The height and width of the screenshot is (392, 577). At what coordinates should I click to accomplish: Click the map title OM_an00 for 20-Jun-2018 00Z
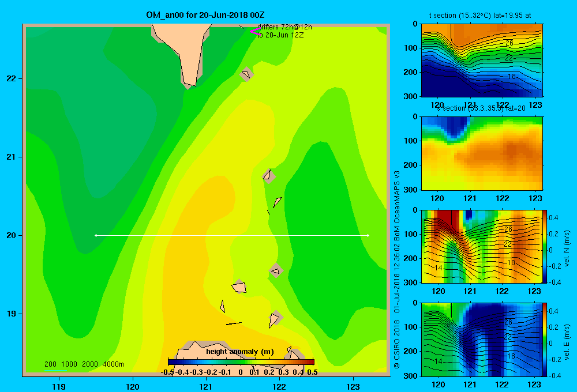click(x=205, y=15)
